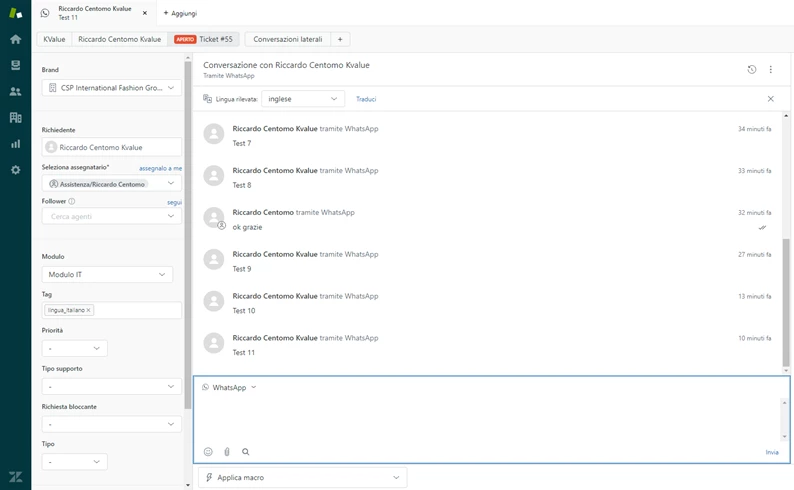794x490 pixels.
Task: Select the Ticket #55 tab
Action: [x=203, y=39]
